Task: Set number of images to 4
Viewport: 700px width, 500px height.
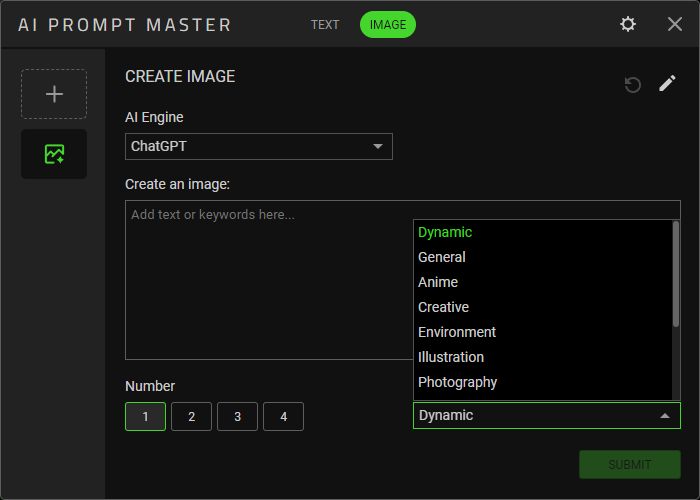Action: [x=283, y=416]
